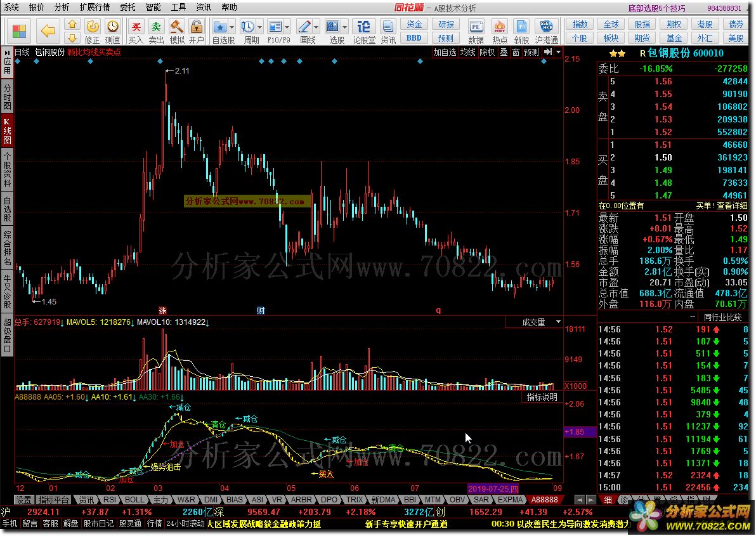The height and width of the screenshot is (536, 756).
Task: Select the 分时图 sidebar tab
Action: (7, 97)
